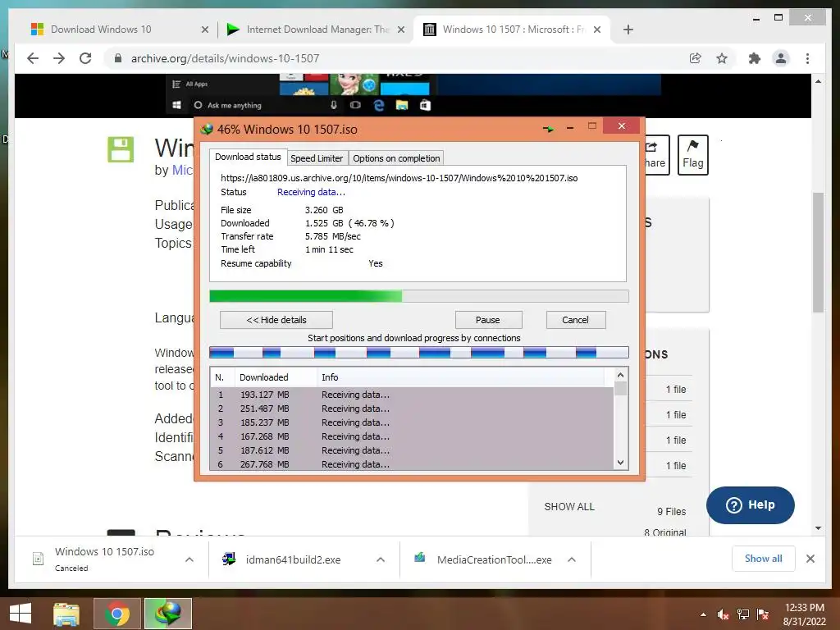Open Chrome extensions puzzle icon
This screenshot has height=630, width=840.
coord(755,58)
